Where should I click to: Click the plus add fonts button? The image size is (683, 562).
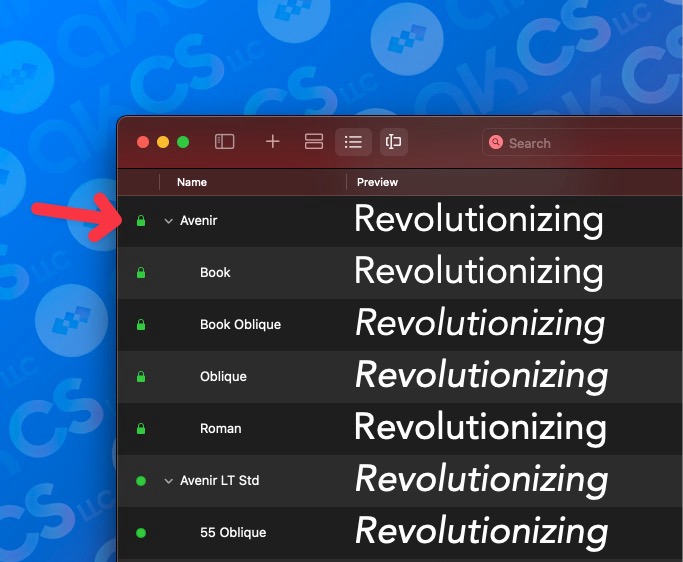click(x=273, y=142)
